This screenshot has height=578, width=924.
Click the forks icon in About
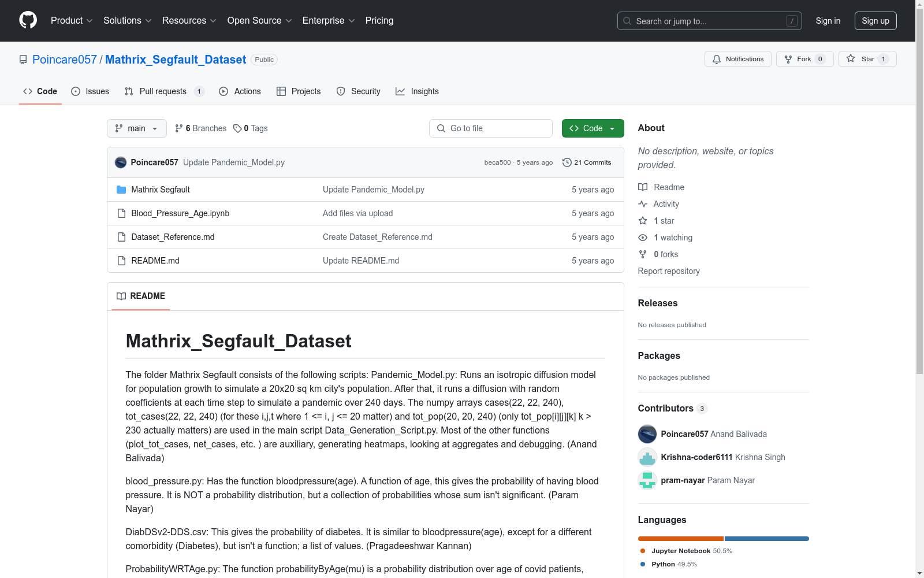point(643,254)
